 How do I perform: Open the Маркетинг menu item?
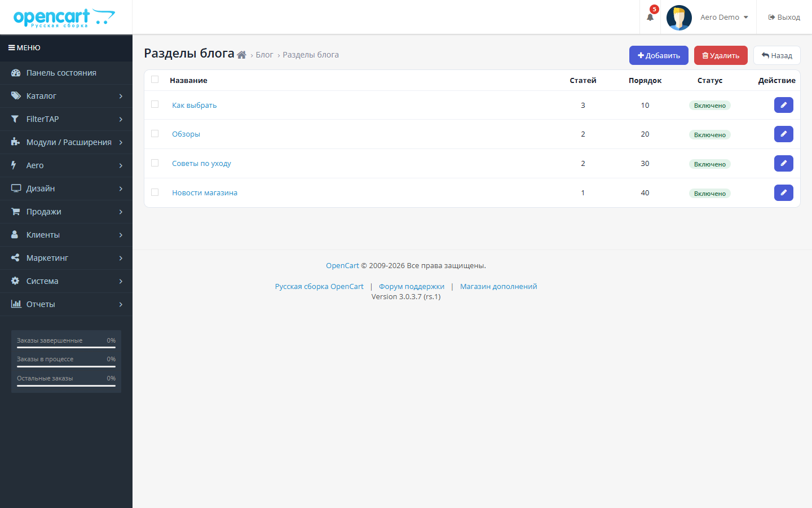tap(66, 258)
